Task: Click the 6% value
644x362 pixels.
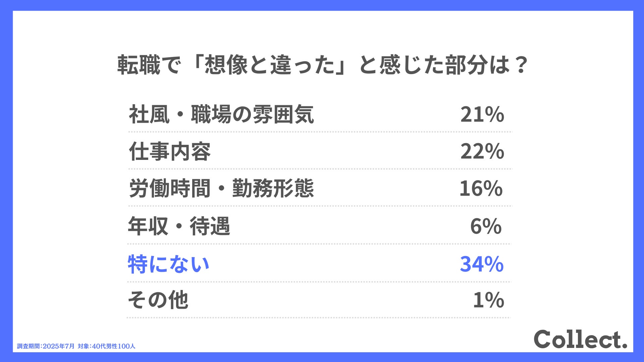Action: [486, 226]
